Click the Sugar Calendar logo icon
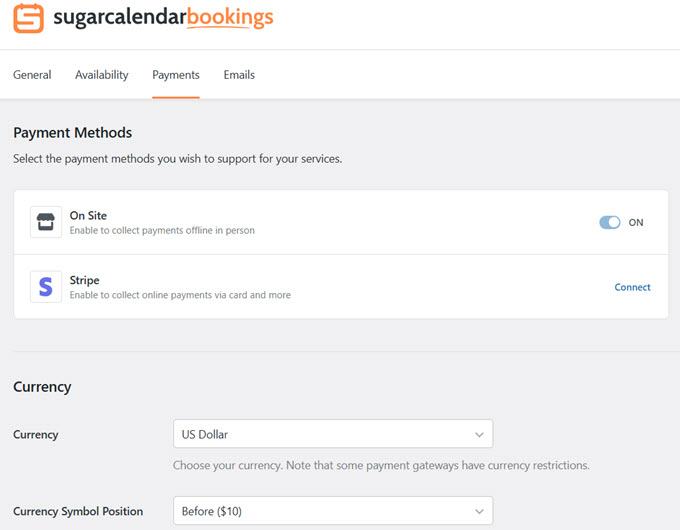This screenshot has width=680, height=530. coord(28,18)
